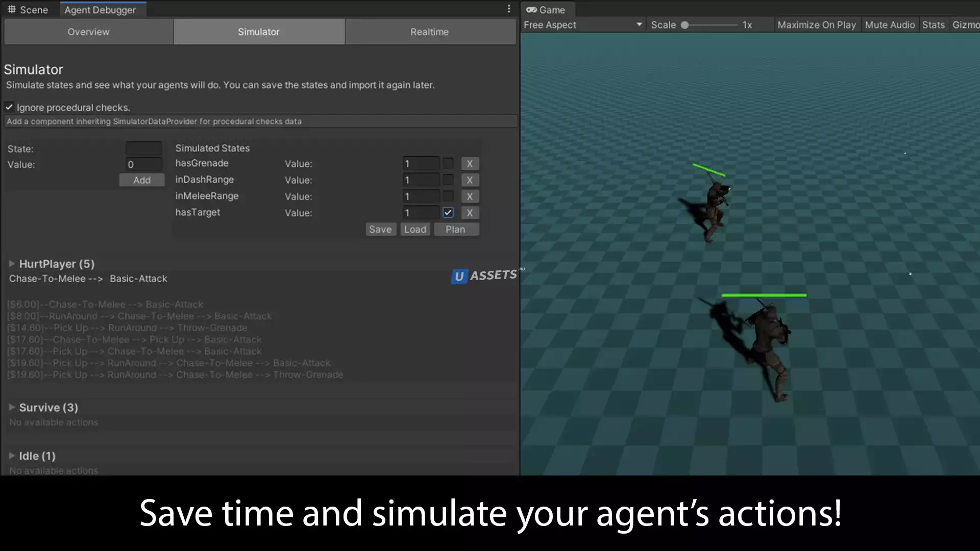Focus the State name input field
Screen dimensions: 980x551
[x=143, y=148]
